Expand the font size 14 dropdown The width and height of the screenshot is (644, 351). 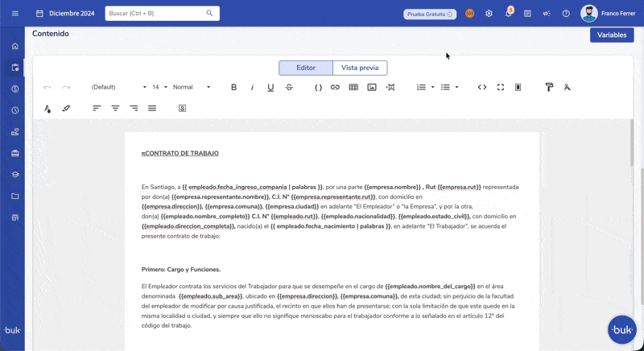pos(159,87)
